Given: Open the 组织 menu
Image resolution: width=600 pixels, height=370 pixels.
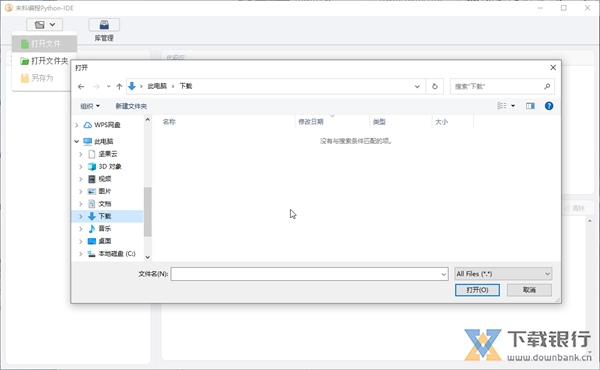Looking at the screenshot, I should (x=90, y=106).
